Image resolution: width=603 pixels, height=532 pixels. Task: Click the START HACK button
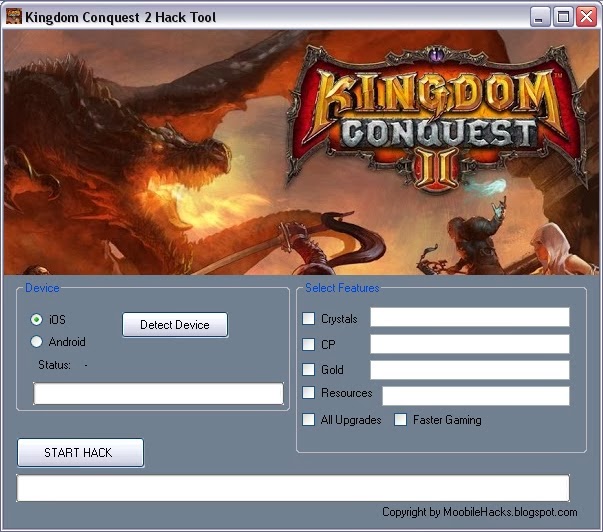coord(81,453)
